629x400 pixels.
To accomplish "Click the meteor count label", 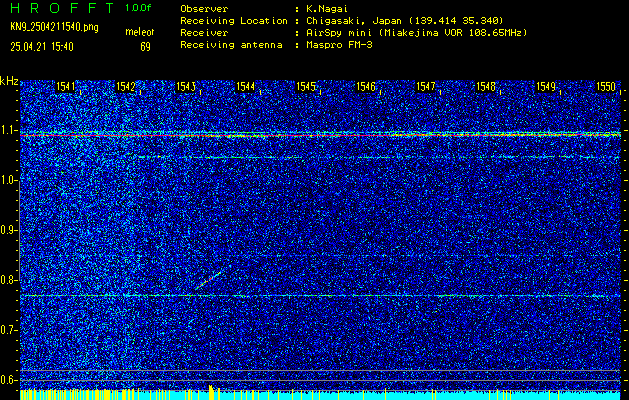I will pyautogui.click(x=140, y=32).
